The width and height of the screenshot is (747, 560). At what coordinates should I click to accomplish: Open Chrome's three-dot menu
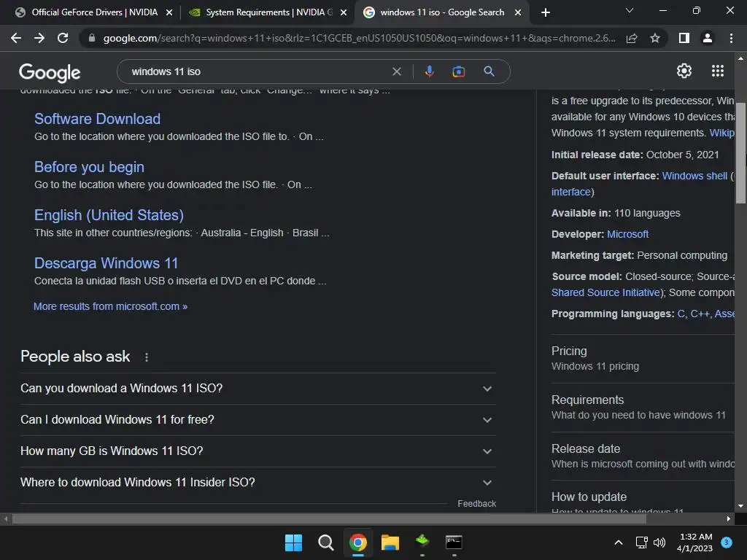(x=731, y=38)
